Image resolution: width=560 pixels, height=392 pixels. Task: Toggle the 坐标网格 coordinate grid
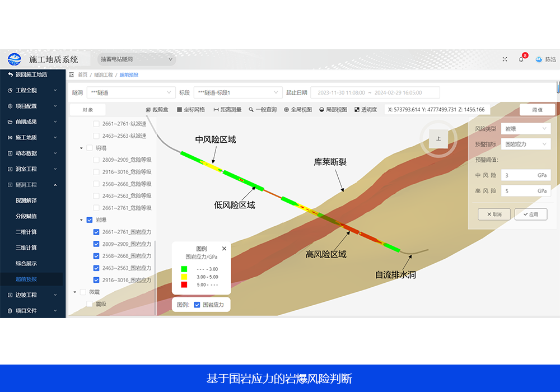coord(191,110)
